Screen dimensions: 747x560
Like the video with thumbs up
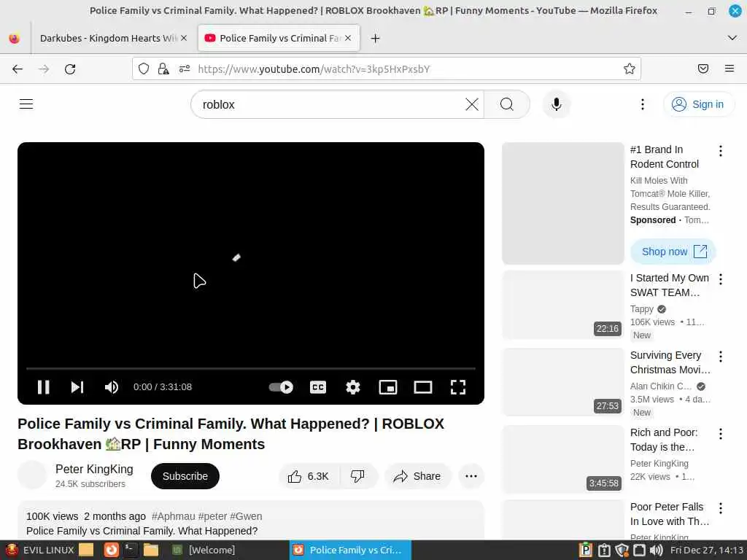coord(309,476)
